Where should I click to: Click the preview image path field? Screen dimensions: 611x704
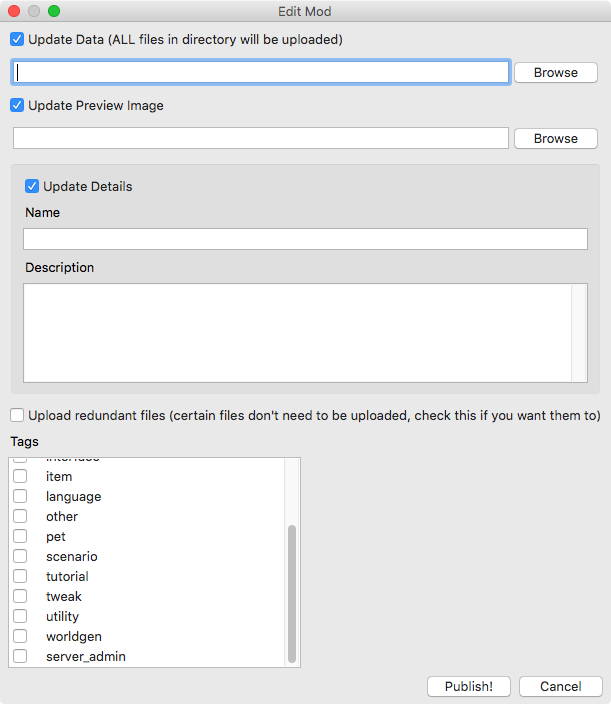261,138
